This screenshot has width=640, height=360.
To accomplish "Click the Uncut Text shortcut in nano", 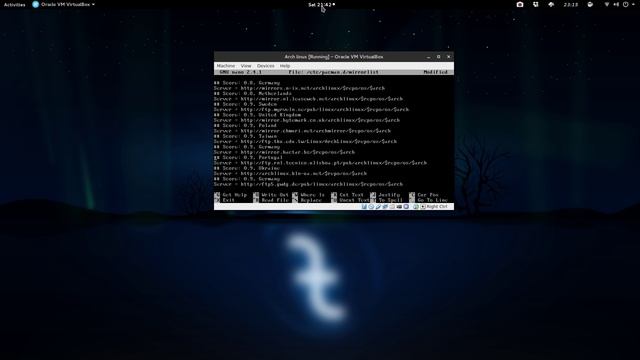I will [350, 200].
